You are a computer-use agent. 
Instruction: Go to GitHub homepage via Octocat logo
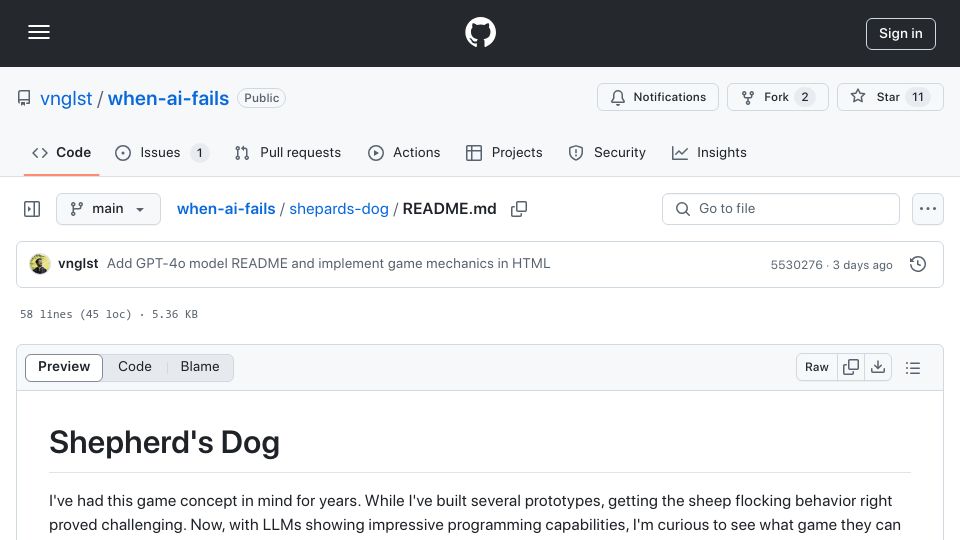point(480,32)
